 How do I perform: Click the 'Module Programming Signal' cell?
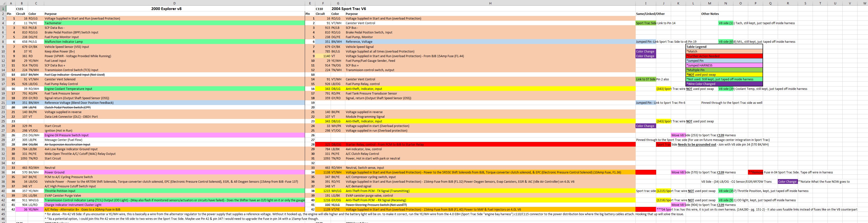(490, 117)
